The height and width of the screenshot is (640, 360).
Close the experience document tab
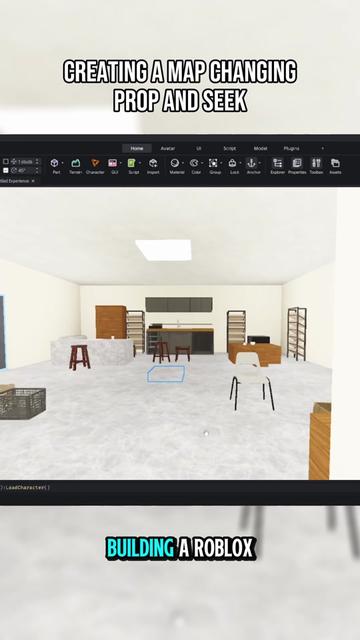click(x=33, y=180)
